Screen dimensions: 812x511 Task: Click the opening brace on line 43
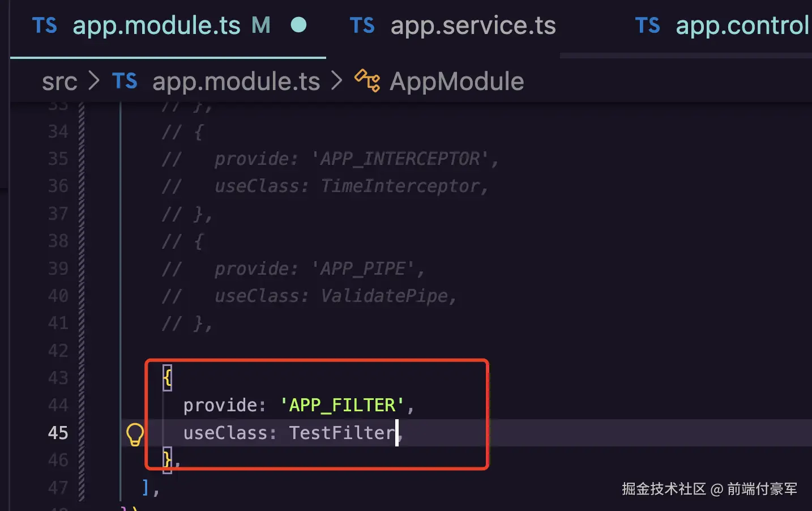click(167, 378)
